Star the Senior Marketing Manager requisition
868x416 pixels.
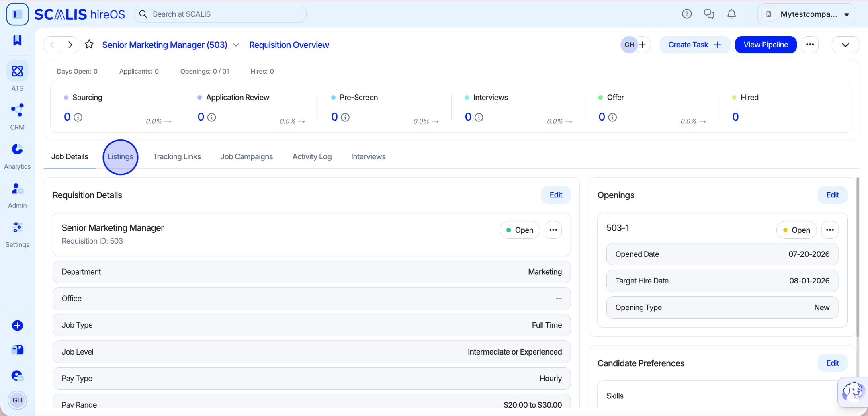[x=89, y=45]
